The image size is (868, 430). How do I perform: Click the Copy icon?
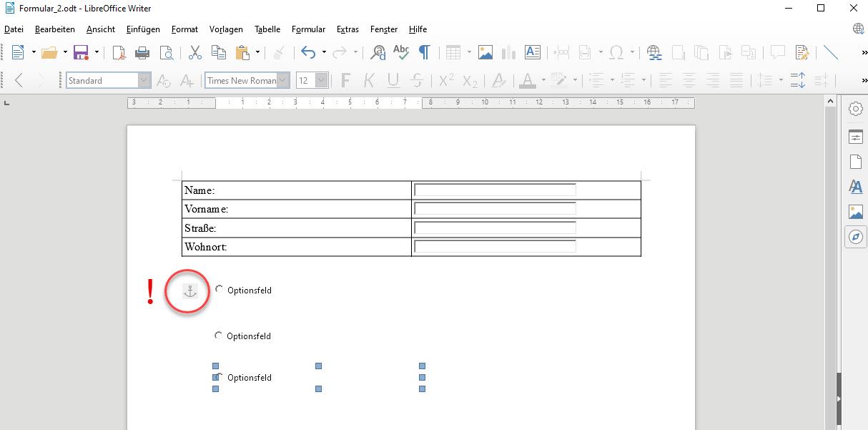218,52
